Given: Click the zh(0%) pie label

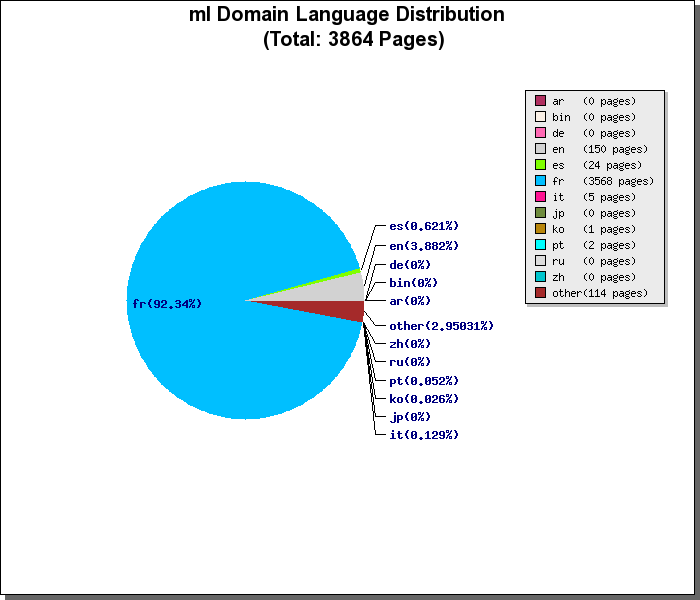Looking at the screenshot, I should 410,344.
